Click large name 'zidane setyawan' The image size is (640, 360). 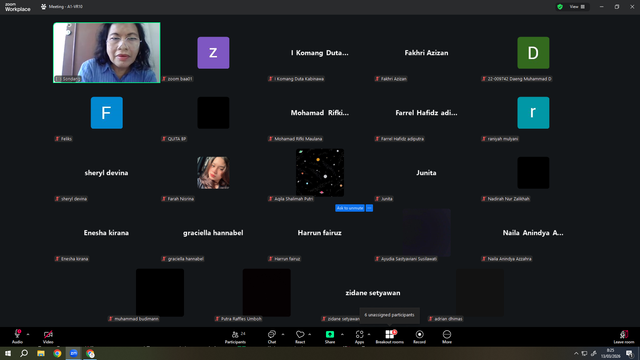pyautogui.click(x=373, y=293)
